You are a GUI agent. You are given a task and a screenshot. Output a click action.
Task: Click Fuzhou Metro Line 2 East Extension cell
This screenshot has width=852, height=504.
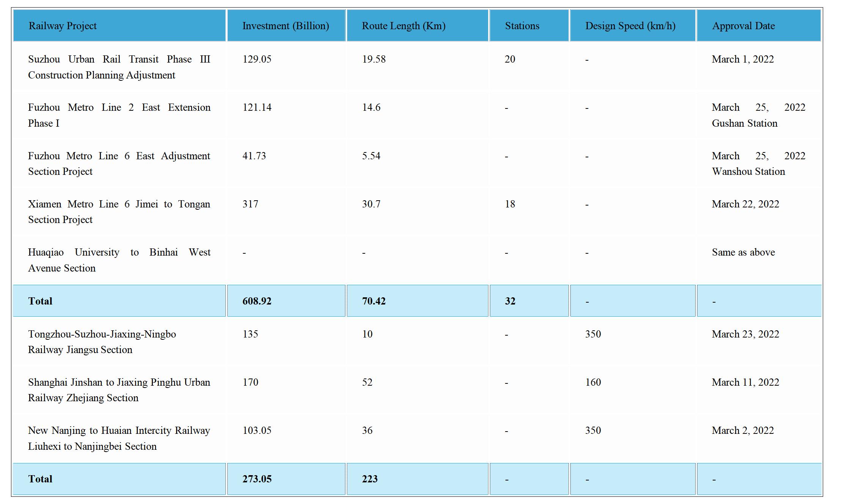119,115
